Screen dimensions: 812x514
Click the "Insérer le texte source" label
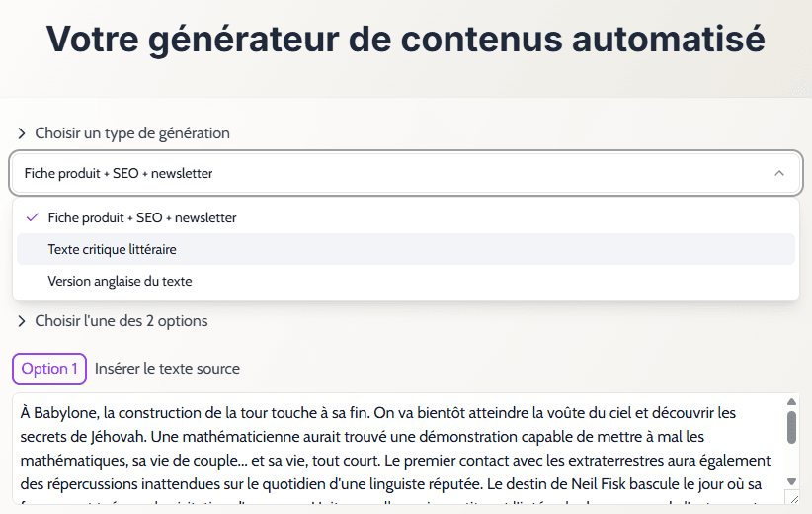[x=167, y=369]
